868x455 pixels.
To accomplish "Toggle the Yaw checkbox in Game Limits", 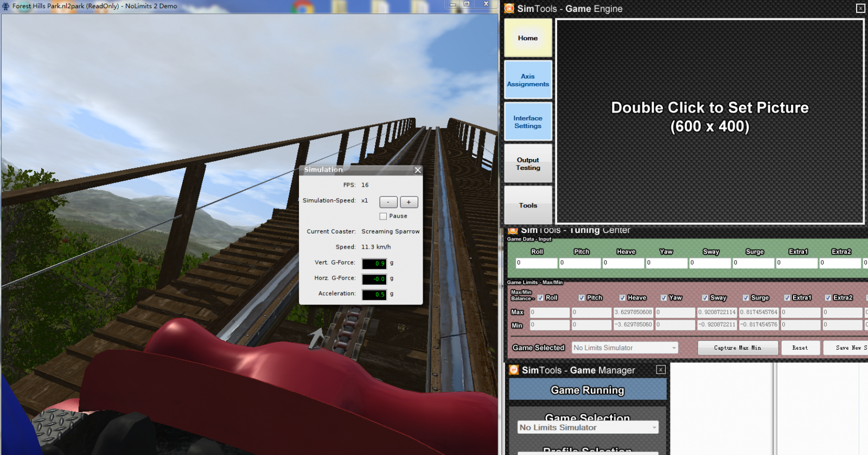I will [663, 298].
